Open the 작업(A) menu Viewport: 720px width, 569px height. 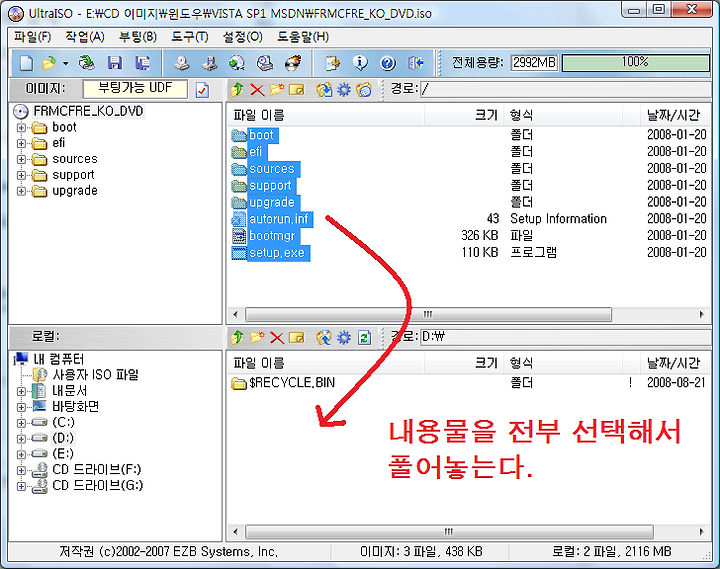coord(85,37)
